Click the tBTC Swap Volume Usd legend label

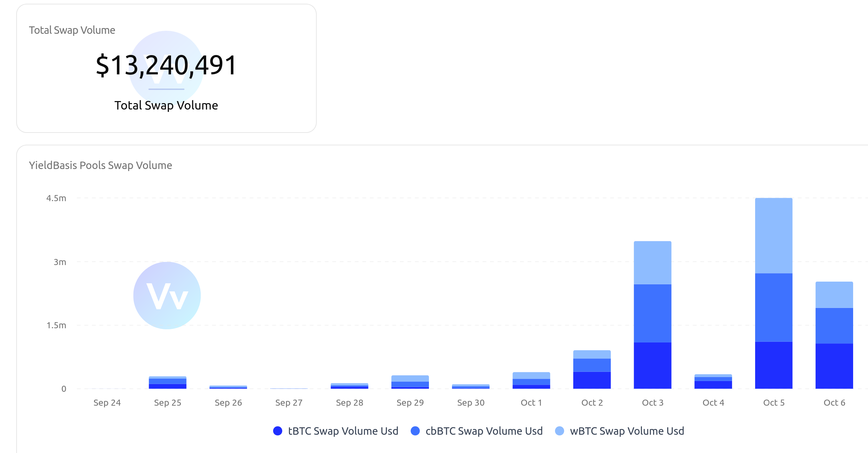[343, 431]
